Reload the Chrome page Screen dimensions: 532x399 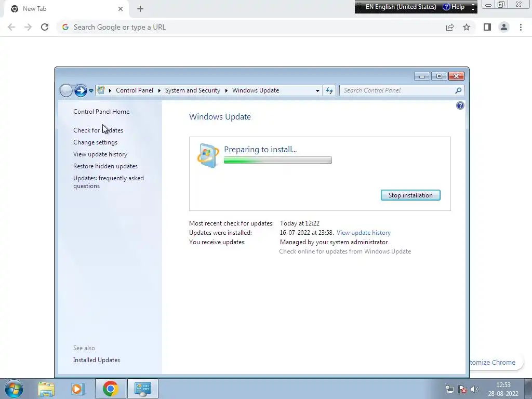pos(45,27)
